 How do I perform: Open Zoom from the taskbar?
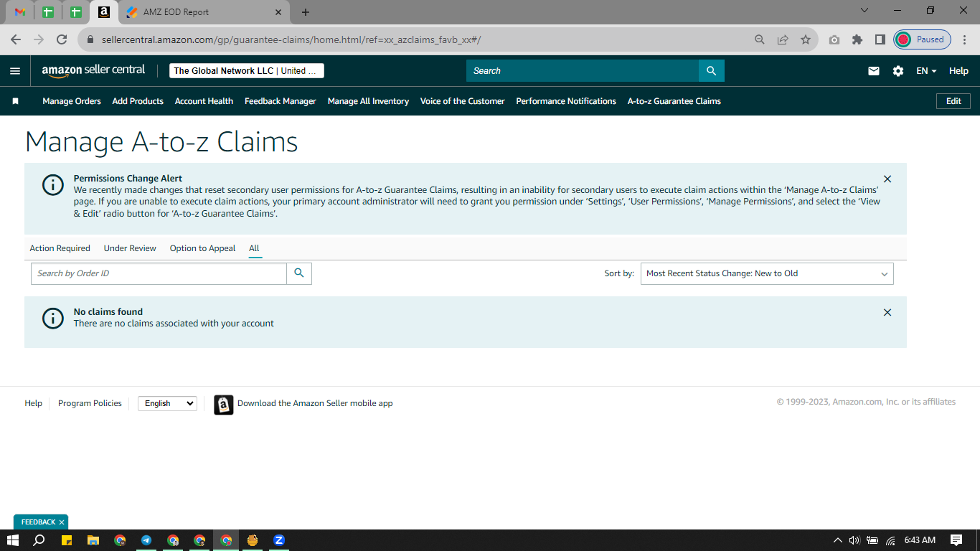(279, 540)
